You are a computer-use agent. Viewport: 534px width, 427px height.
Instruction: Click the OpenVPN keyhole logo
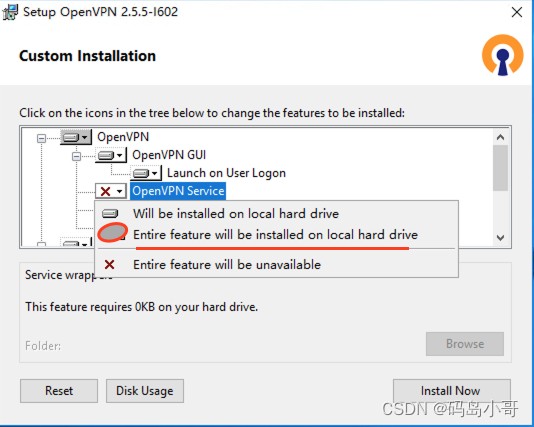(502, 55)
